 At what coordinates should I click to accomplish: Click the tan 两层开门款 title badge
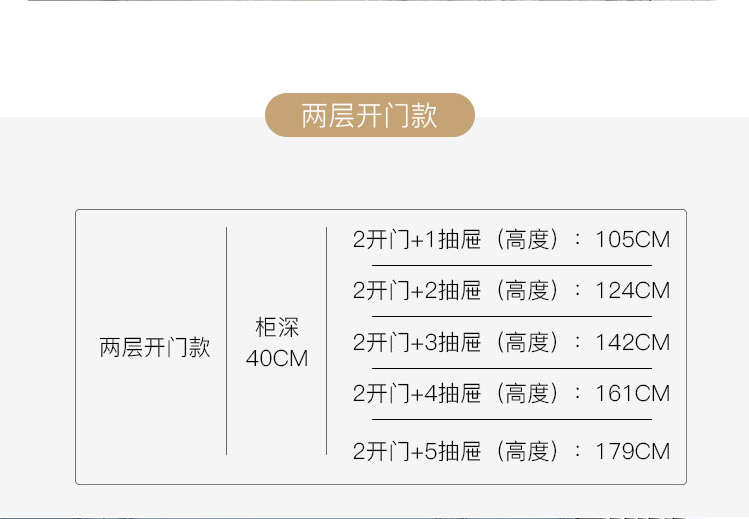click(x=370, y=115)
